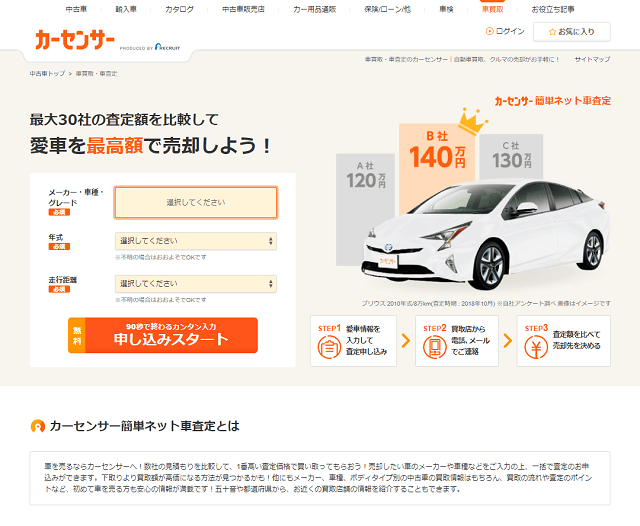Screen dimensions: 640x526
Task: Click the STEP3 yen icon
Action: pyautogui.click(x=536, y=347)
